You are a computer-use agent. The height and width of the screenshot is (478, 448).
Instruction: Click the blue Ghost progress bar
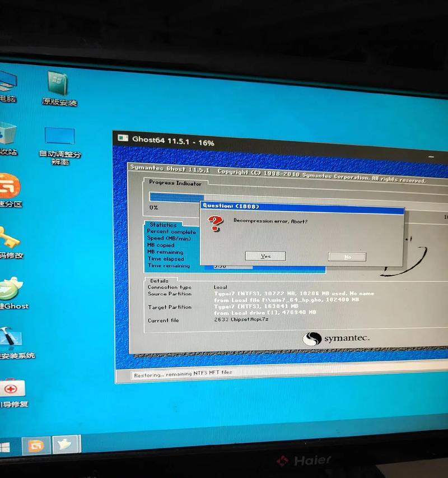pos(176,197)
